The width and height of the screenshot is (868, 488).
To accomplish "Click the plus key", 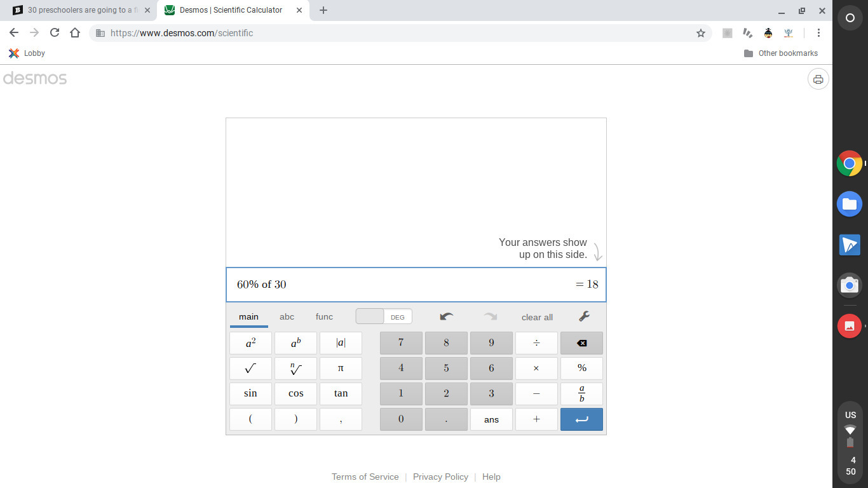I will (x=536, y=419).
